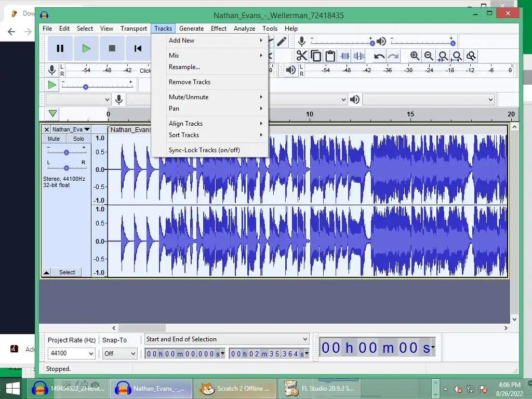Adjust the recording volume slider

[x=372, y=43]
